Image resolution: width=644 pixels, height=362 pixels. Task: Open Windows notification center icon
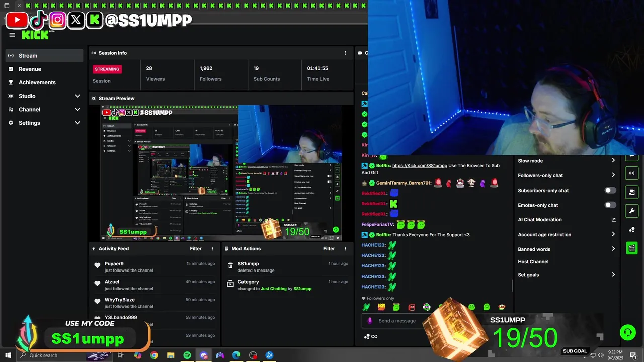(633, 355)
